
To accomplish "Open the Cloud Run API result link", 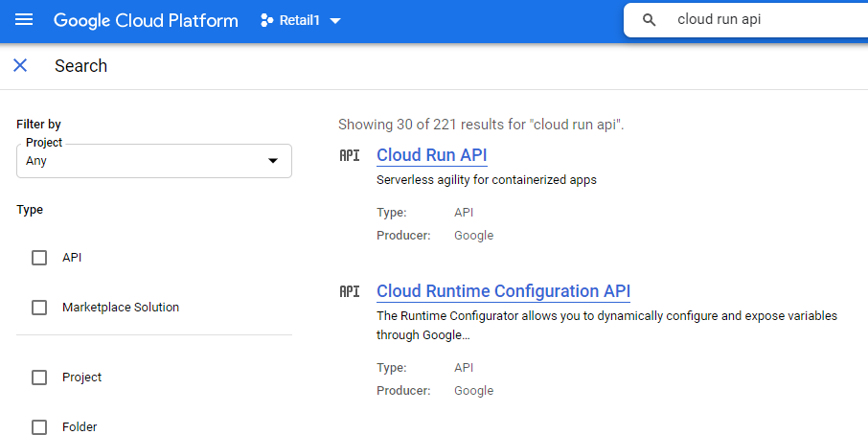I will 432,155.
